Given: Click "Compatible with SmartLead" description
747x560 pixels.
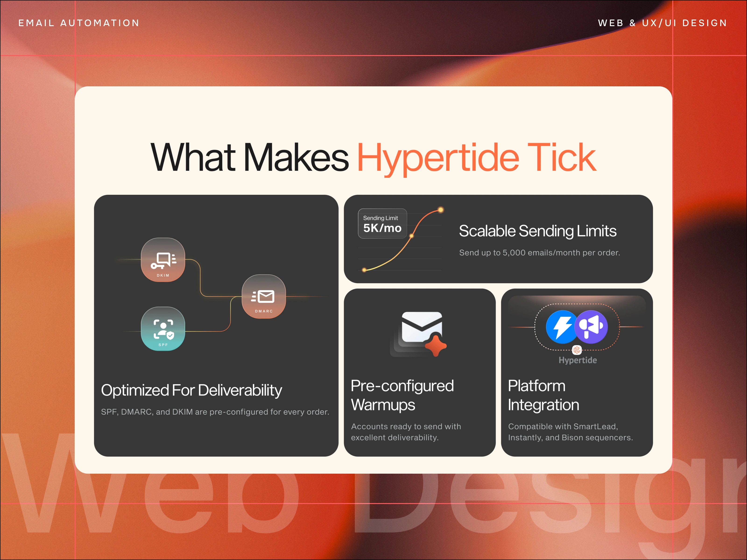Looking at the screenshot, I should point(570,432).
